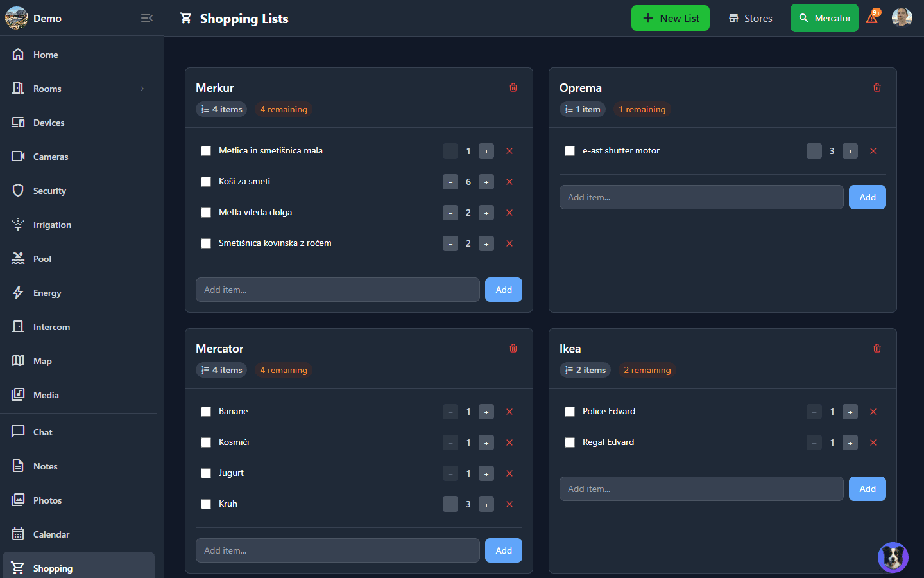This screenshot has height=578, width=924.
Task: Increase Kruh quantity with plus
Action: [486, 504]
